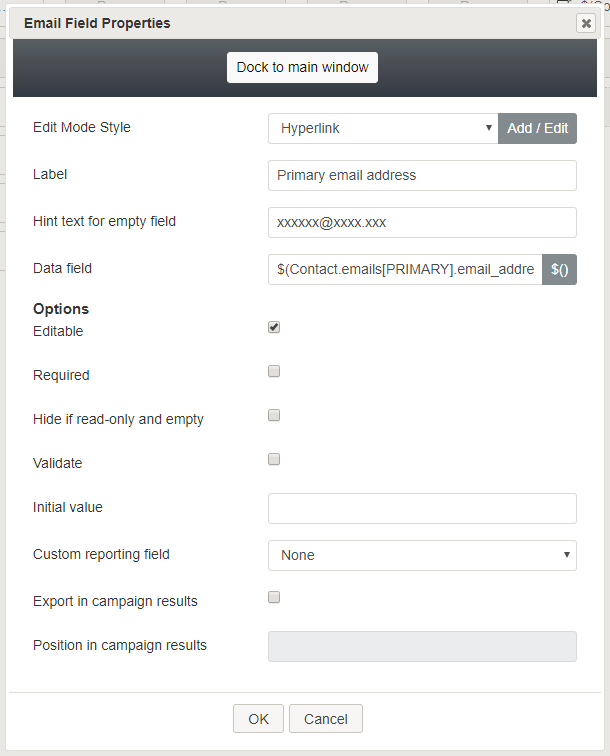Uncheck the Editable checkbox
The image size is (610, 756).
point(274,327)
